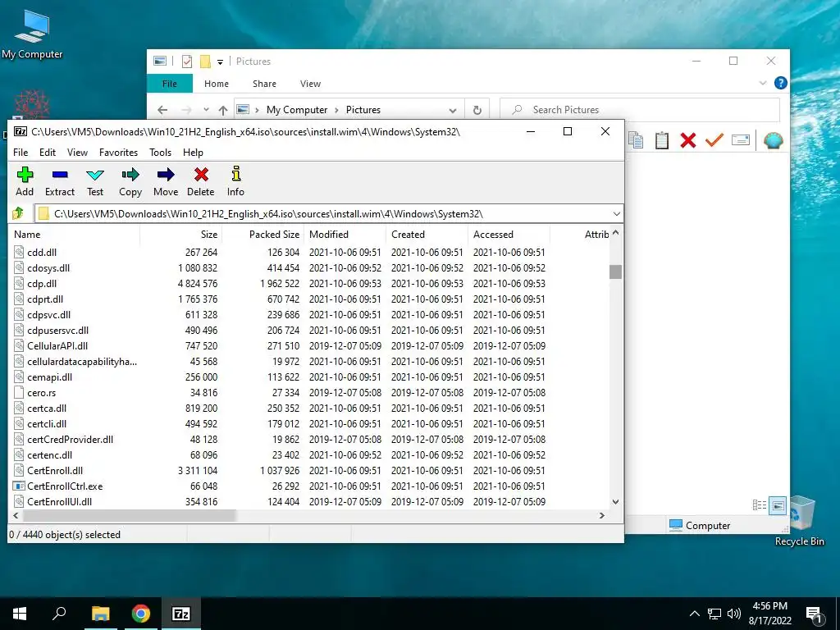Image resolution: width=840 pixels, height=630 pixels.
Task: Open the My Computer desktop icon
Action: [x=32, y=34]
